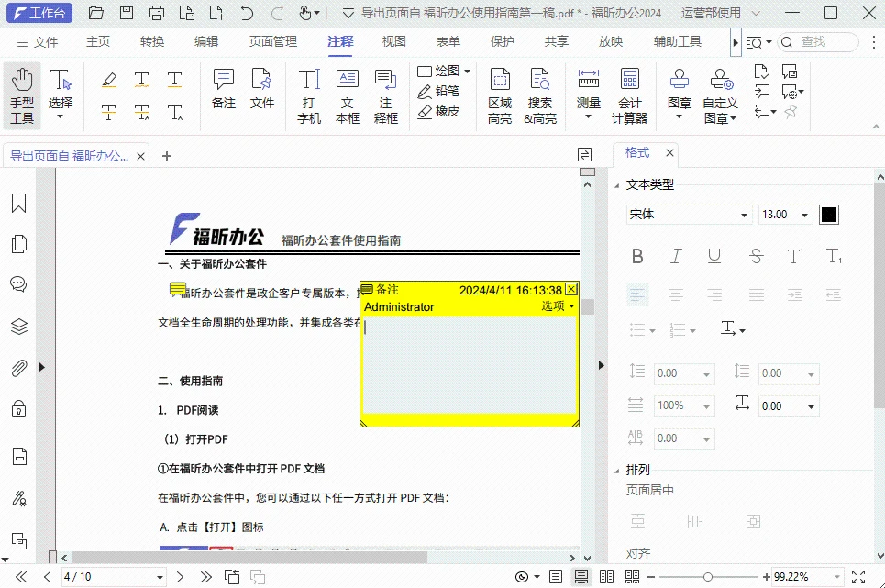Select the Typewriter tool (打字机)
Image resolution: width=885 pixels, height=588 pixels.
(x=309, y=96)
